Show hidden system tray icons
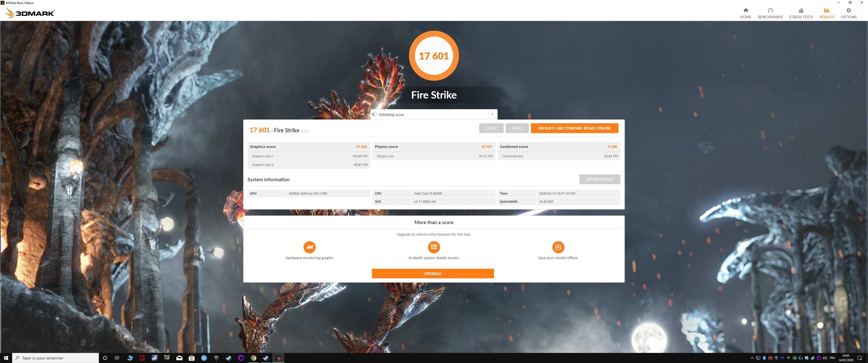 pyautogui.click(x=752, y=358)
